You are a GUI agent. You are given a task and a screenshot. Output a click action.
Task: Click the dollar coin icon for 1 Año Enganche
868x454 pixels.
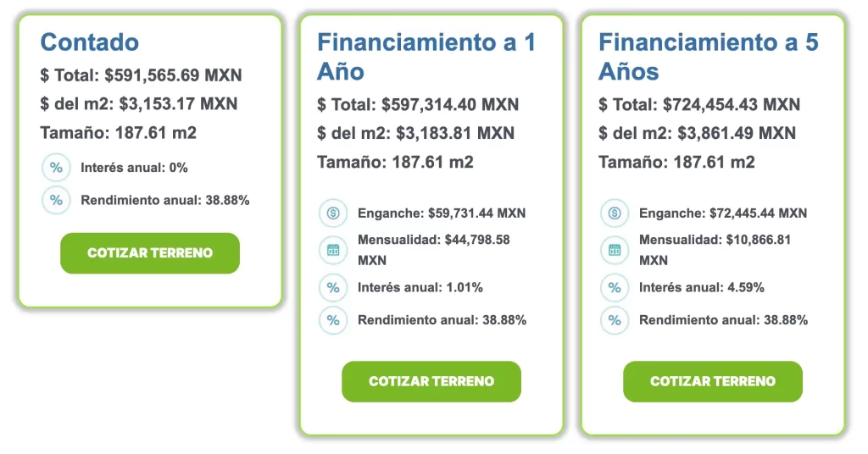coord(332,213)
